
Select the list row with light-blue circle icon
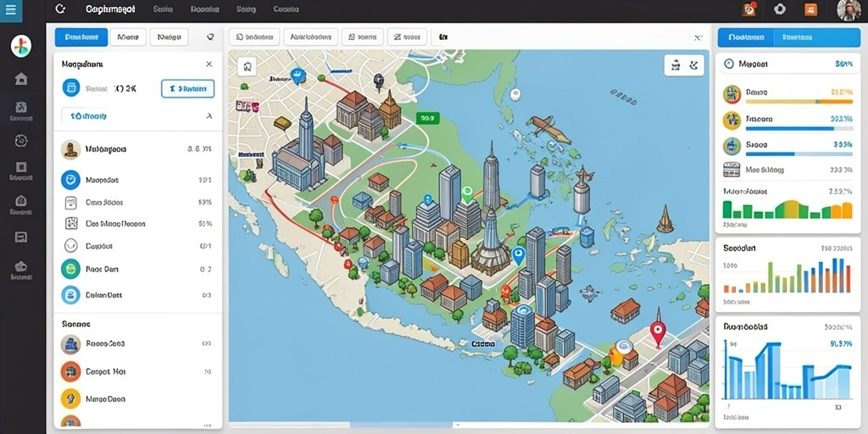[137, 295]
